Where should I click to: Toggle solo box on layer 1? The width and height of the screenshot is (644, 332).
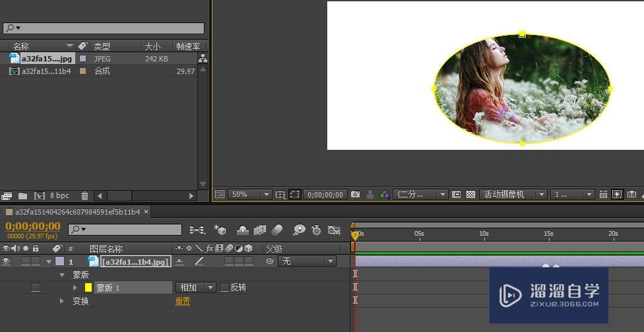(x=26, y=261)
